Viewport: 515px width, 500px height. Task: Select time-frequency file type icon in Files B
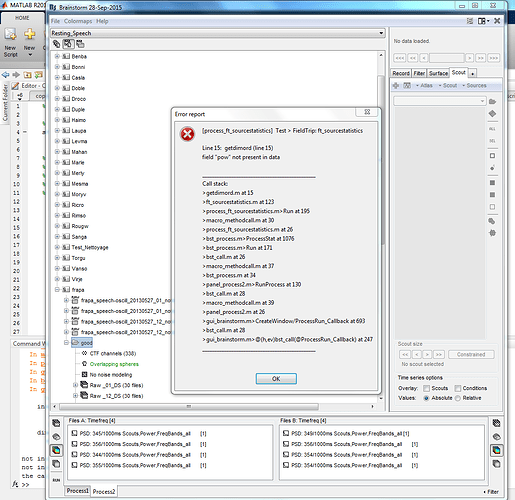496,450
